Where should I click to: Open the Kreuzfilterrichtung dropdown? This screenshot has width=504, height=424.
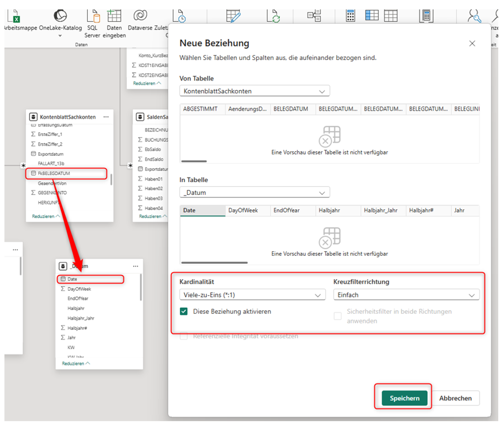click(406, 295)
